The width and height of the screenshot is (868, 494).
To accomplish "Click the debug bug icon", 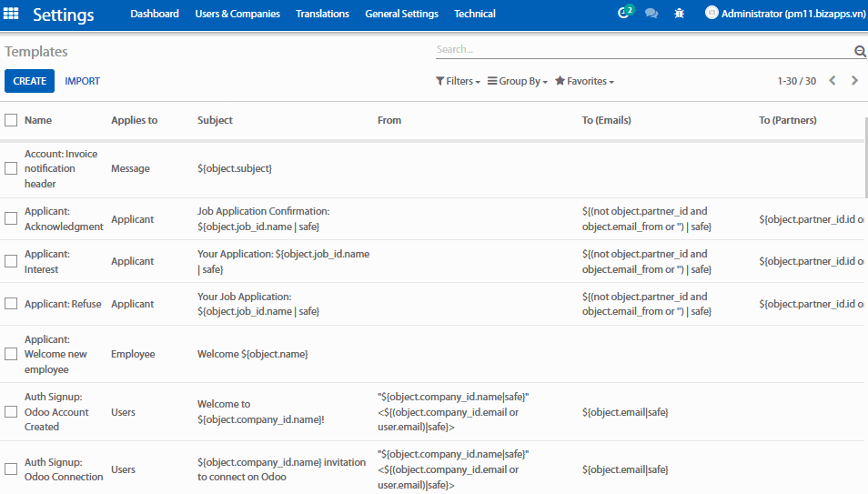I will point(679,14).
